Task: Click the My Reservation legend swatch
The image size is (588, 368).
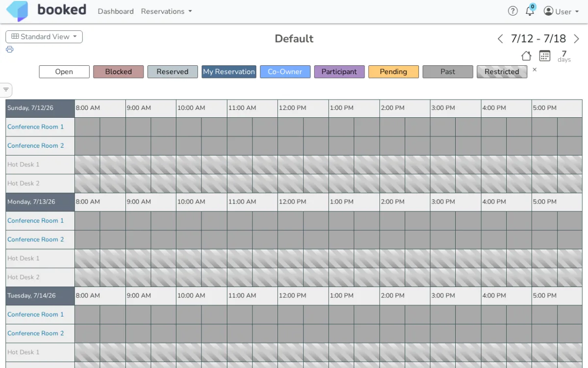Action: pyautogui.click(x=229, y=72)
